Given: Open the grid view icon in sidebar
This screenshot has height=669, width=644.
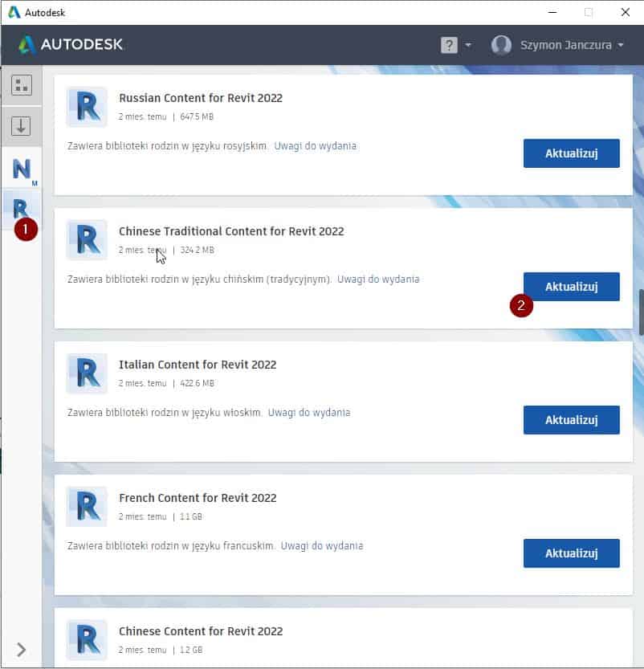Looking at the screenshot, I should 21,85.
